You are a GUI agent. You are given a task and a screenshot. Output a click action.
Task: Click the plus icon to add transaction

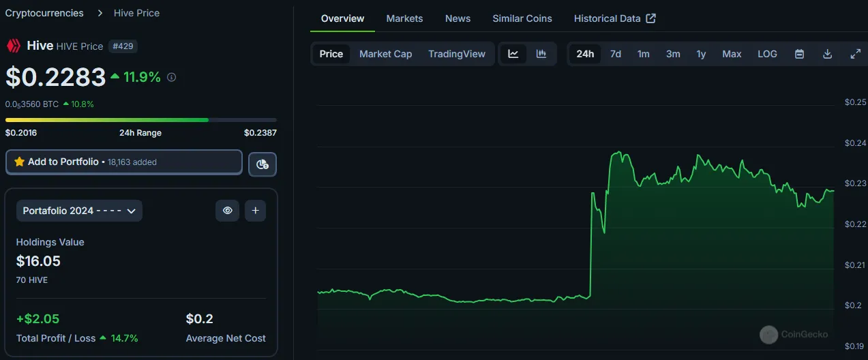coord(255,211)
